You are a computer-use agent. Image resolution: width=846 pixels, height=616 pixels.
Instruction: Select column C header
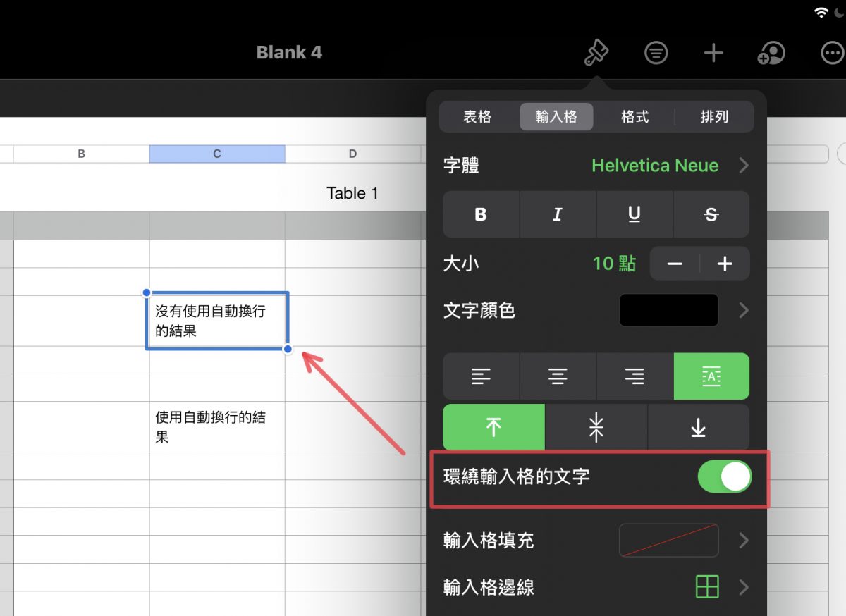click(x=217, y=154)
